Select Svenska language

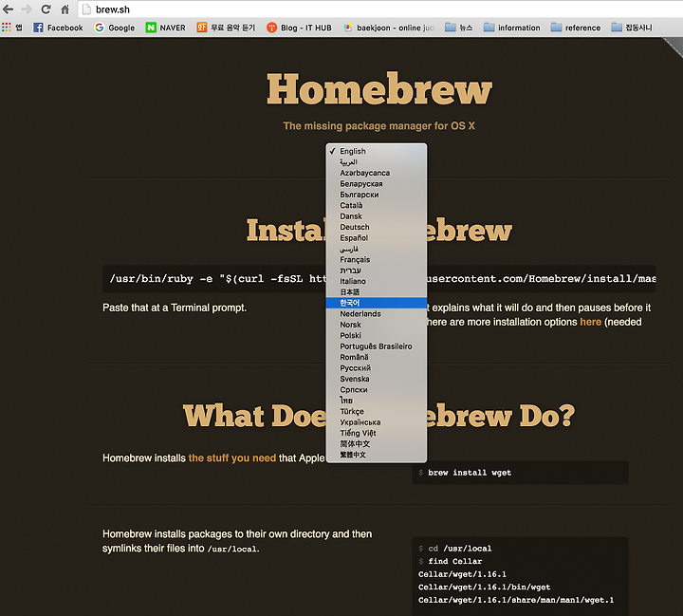tap(377, 379)
